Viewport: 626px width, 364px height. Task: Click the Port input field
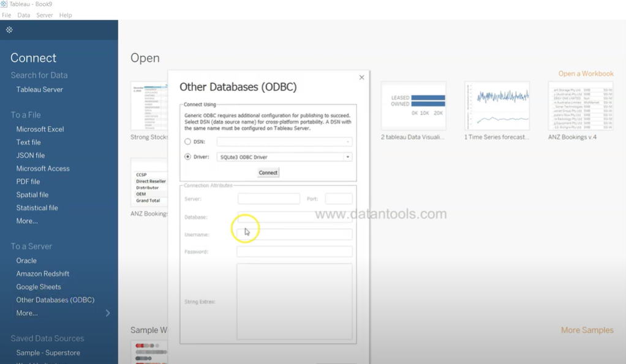click(x=339, y=199)
